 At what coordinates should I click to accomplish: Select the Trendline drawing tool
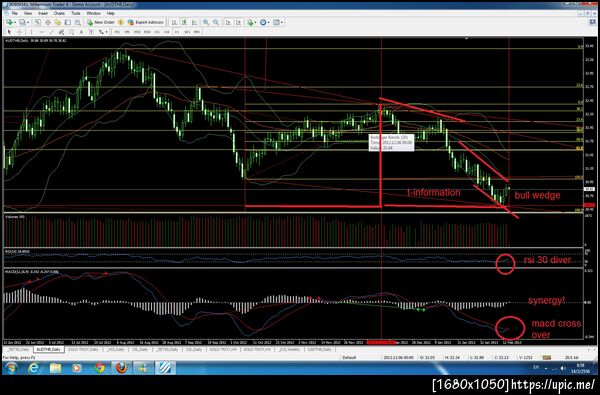tap(51, 32)
